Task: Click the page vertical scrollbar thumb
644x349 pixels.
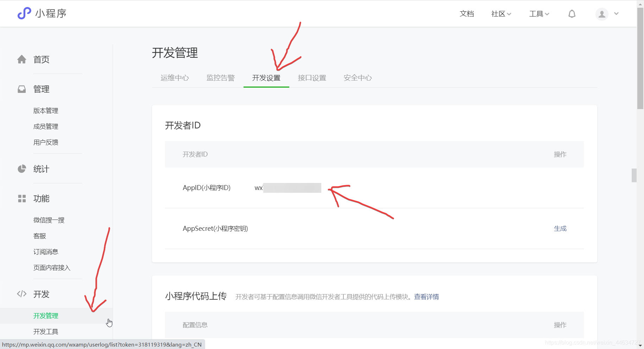Action: 640,58
